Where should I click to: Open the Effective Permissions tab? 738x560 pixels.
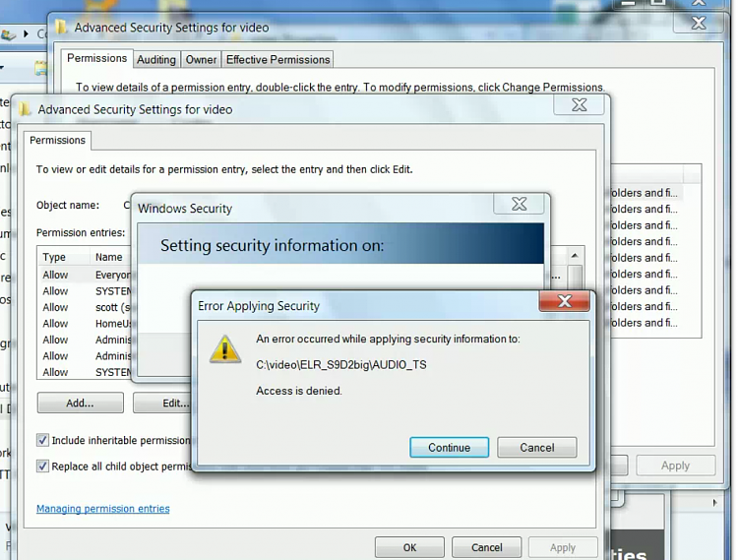pos(277,60)
